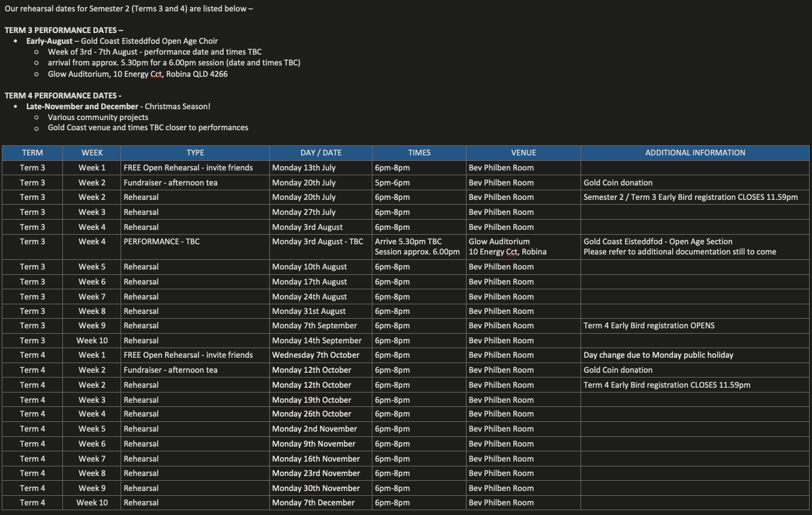
Task: Click the DAY / DATE column header
Action: [x=321, y=153]
